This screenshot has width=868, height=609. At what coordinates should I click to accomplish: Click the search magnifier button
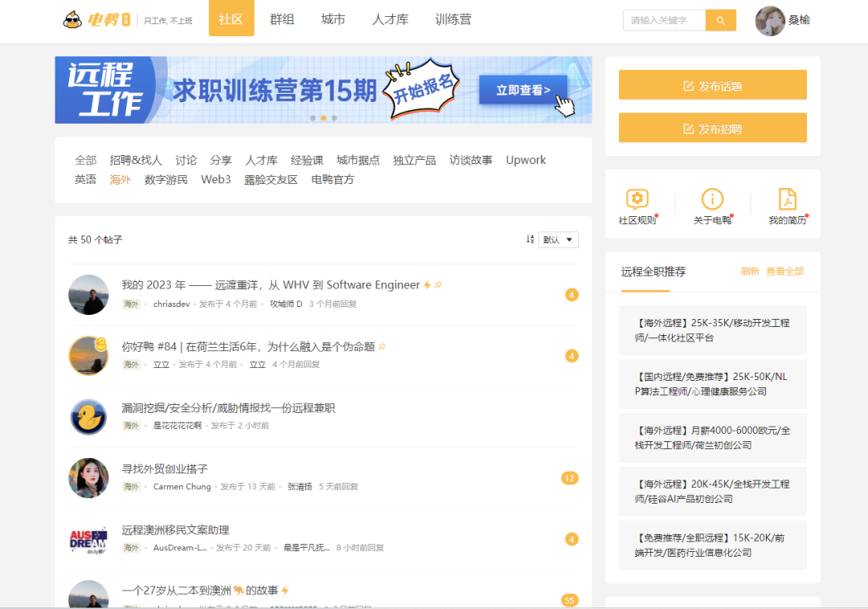coord(720,20)
